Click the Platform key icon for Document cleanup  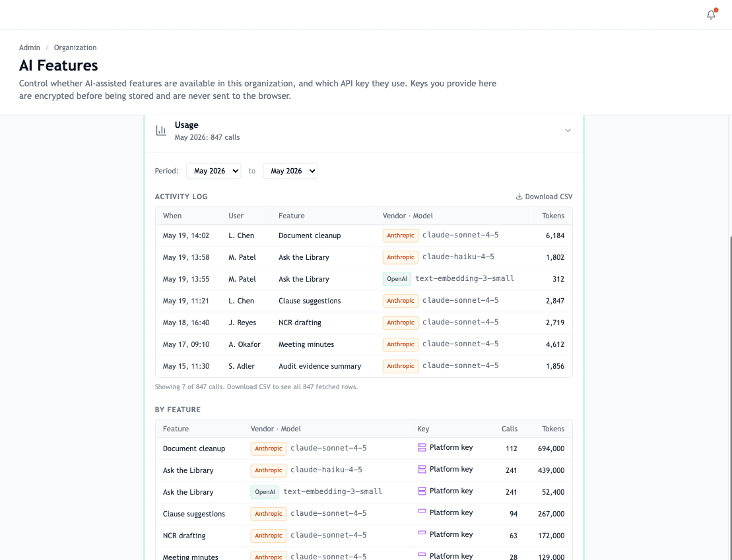[x=422, y=447]
